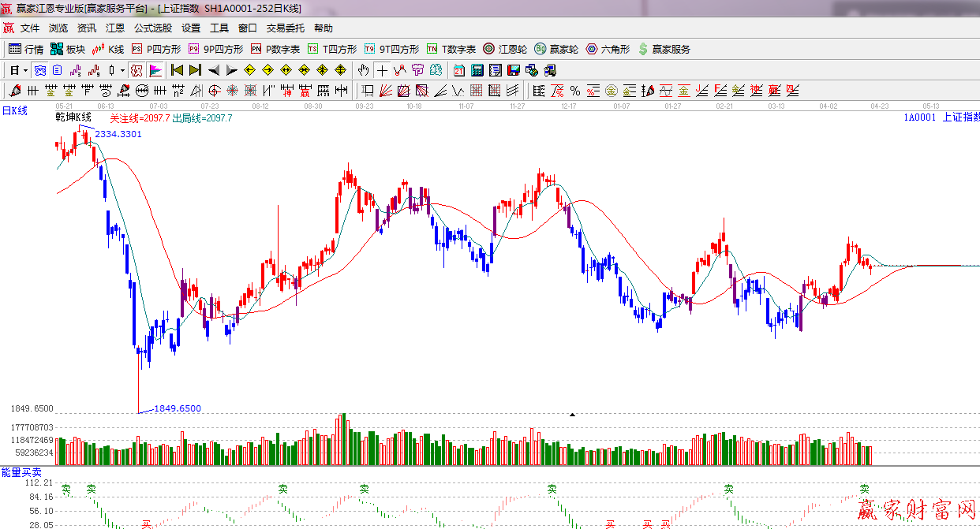Toggle the highlighted overlay indicator button

[x=39, y=70]
